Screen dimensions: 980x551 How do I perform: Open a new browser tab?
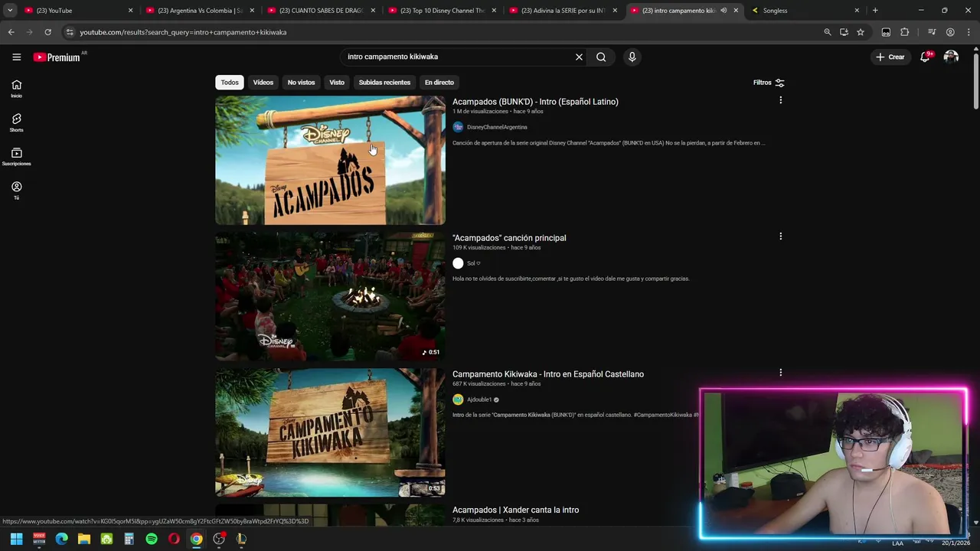tap(875, 11)
